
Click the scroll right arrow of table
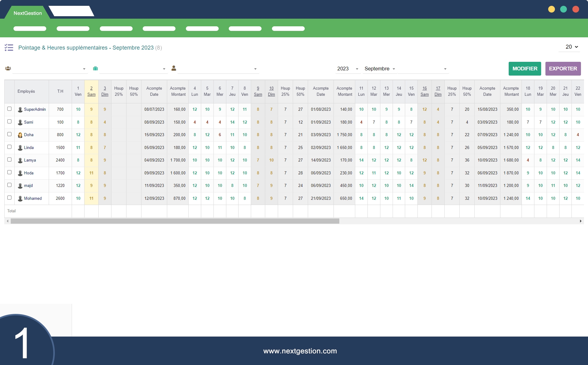pyautogui.click(x=580, y=221)
